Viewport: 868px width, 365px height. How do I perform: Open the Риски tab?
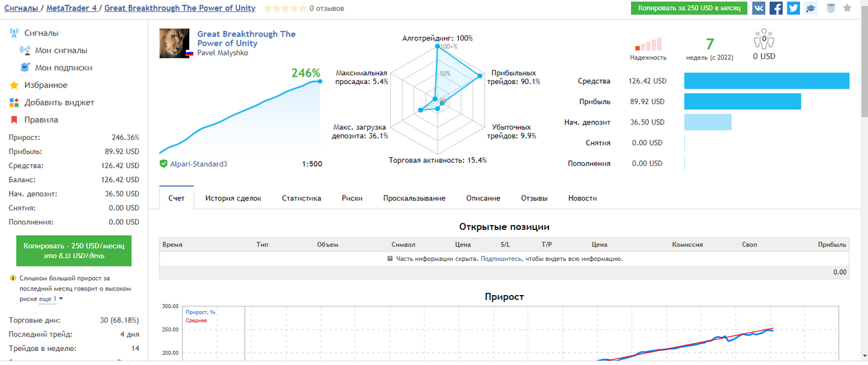pos(352,198)
